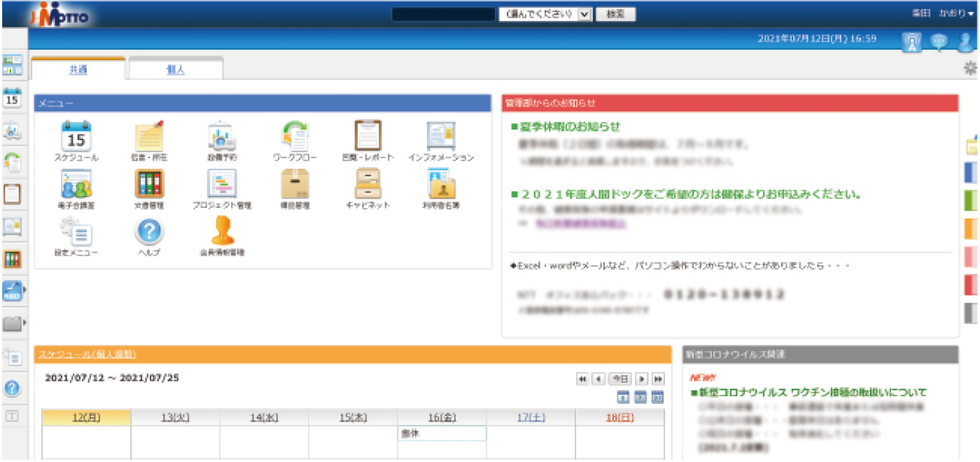Go to previous day with single left arrow
980x462 pixels.
point(598,379)
